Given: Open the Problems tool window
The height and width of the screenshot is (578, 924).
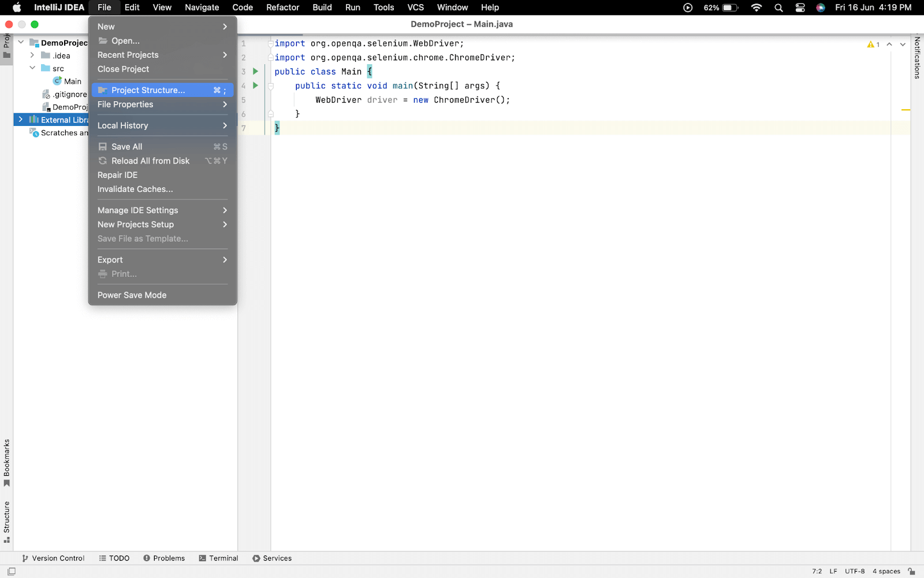Looking at the screenshot, I should point(164,558).
